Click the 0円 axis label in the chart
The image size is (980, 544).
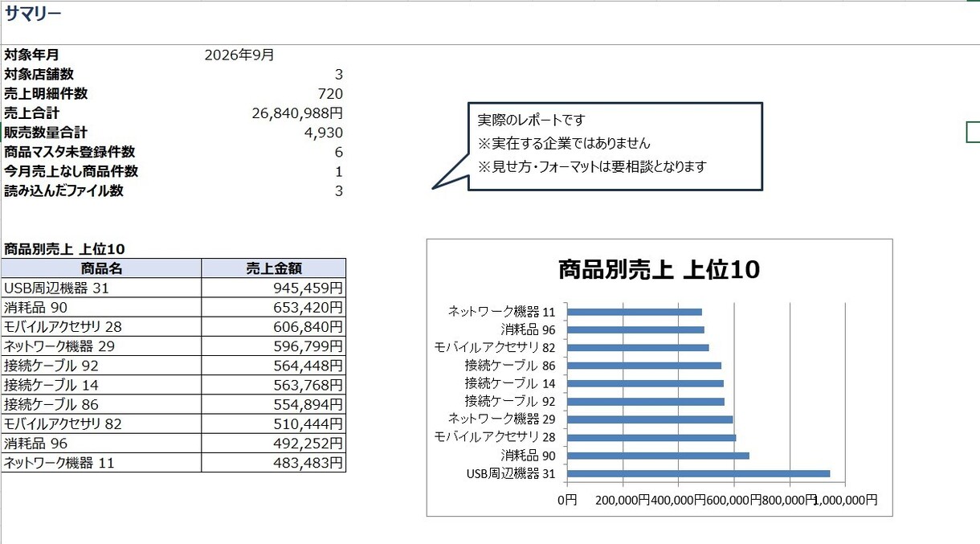pos(567,500)
